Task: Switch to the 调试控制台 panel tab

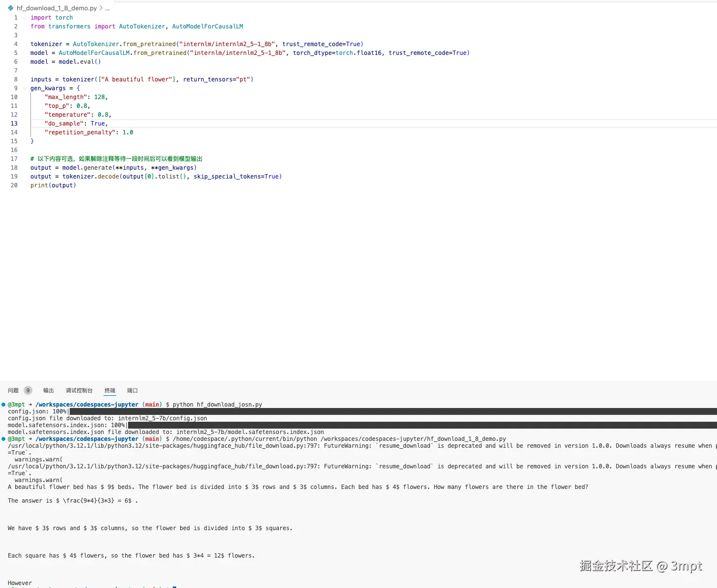Action: 79,390
